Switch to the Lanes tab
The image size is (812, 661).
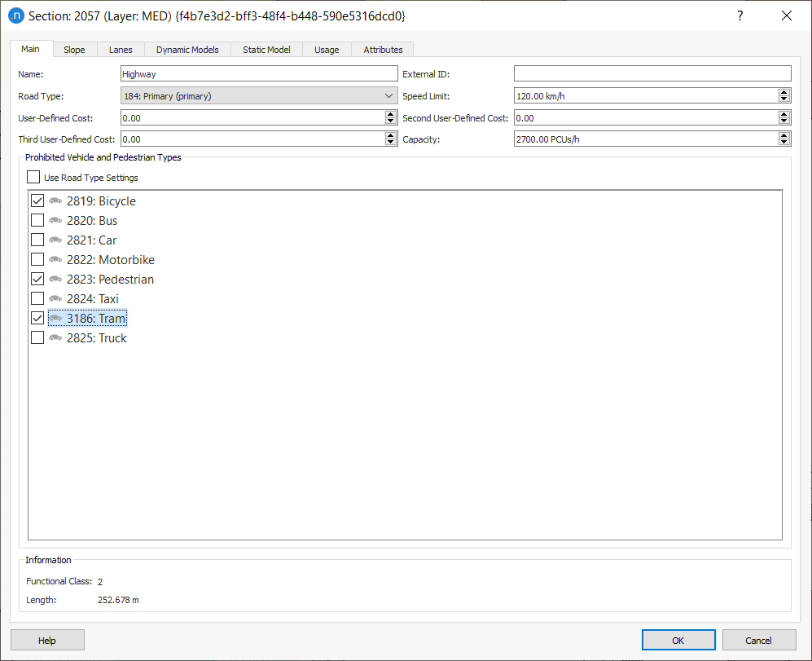pos(120,49)
